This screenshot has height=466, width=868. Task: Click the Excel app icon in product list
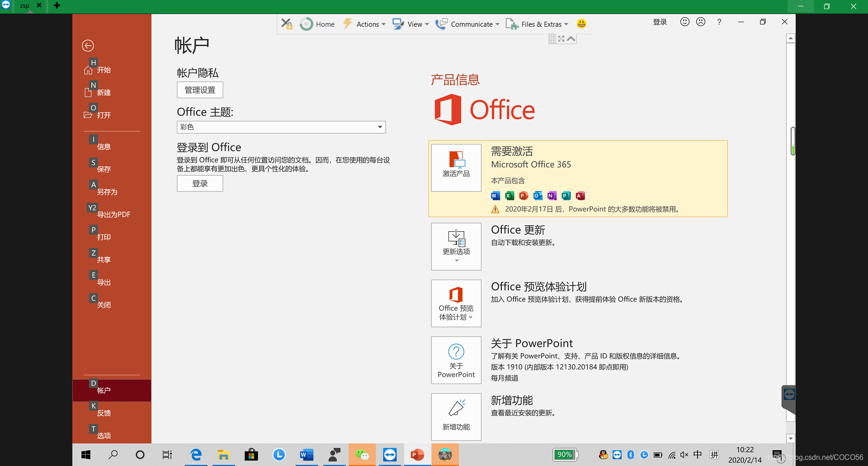pos(509,195)
